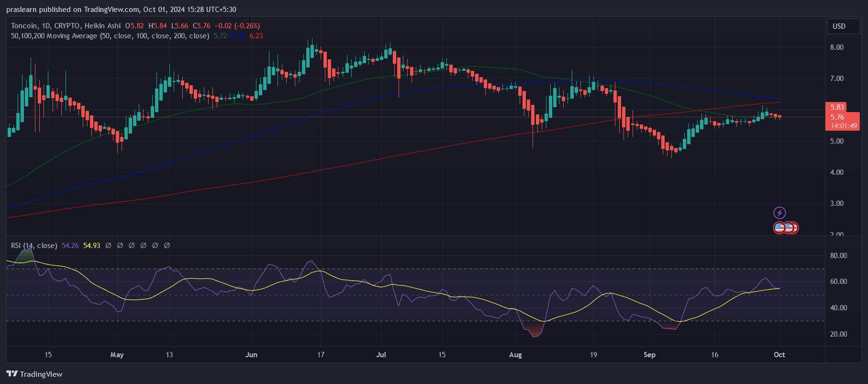Click the blue 100 MA value 6.35
The height and width of the screenshot is (384, 868).
[238, 36]
